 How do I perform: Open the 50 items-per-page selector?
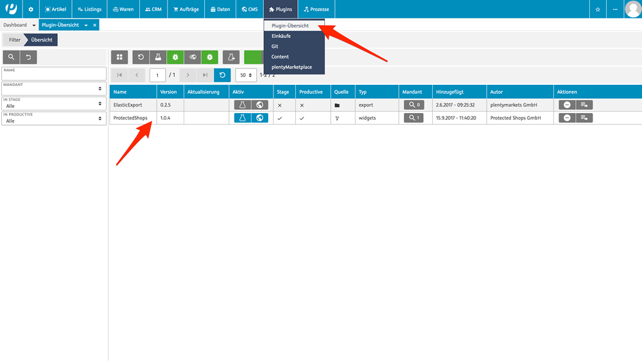coord(246,75)
